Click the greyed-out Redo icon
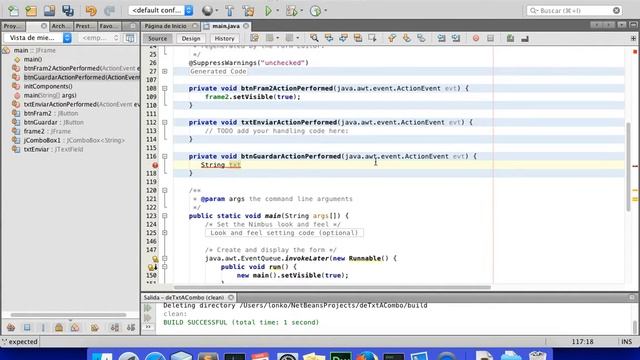640x360 pixels. [x=109, y=11]
